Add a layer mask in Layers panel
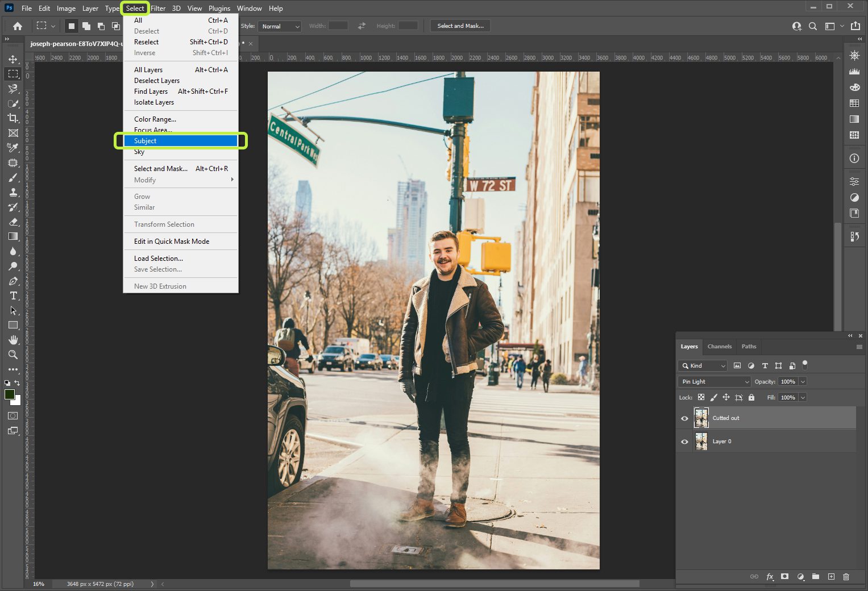The width and height of the screenshot is (868, 591). (784, 576)
